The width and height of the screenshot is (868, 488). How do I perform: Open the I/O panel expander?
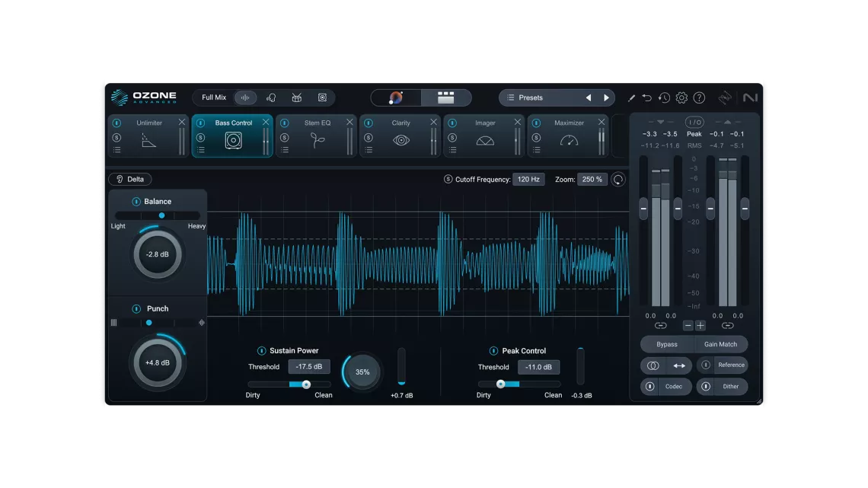(x=694, y=120)
